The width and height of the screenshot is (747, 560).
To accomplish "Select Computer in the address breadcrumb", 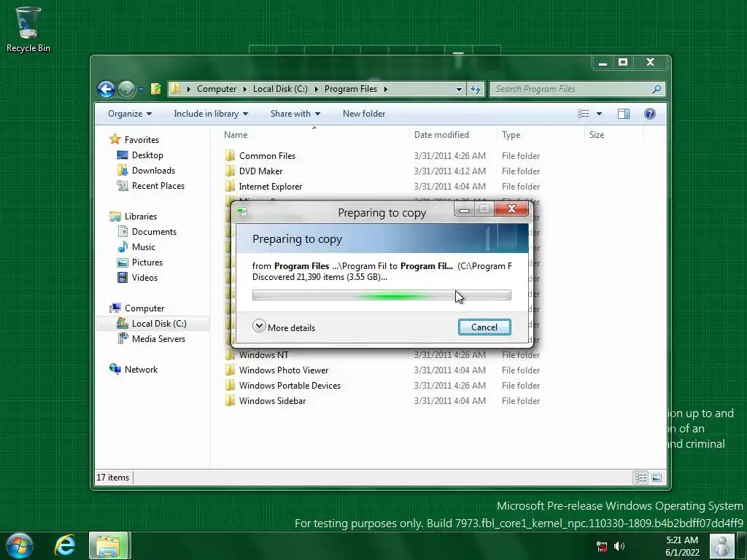I will 216,89.
